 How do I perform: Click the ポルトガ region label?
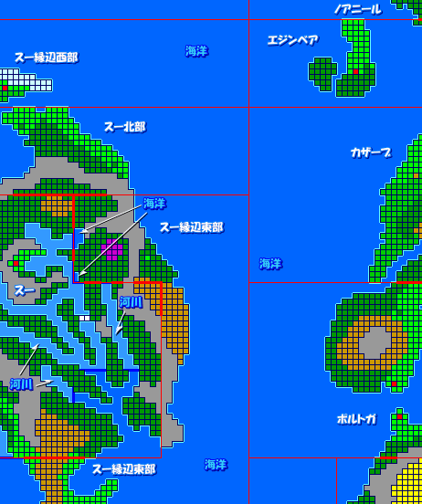(357, 419)
